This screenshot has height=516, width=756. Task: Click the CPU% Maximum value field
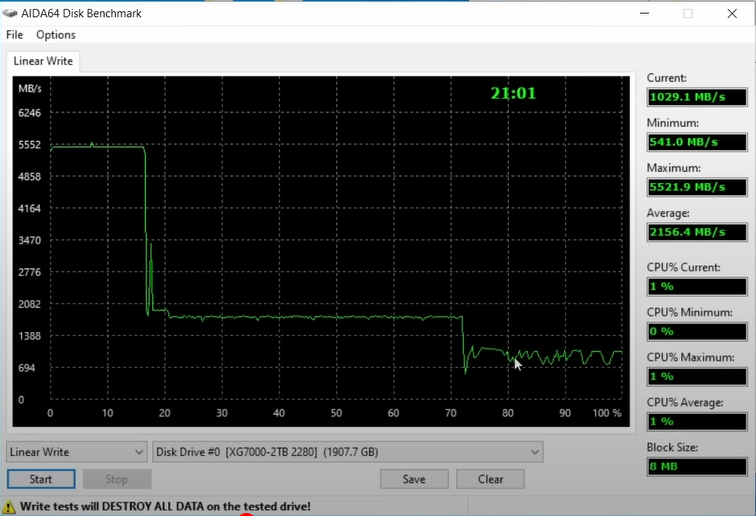(x=697, y=376)
